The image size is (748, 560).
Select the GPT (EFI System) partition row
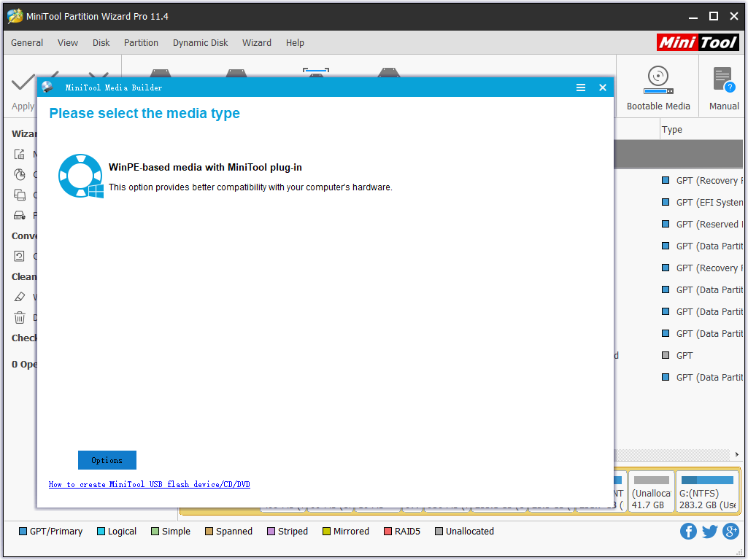click(x=702, y=203)
